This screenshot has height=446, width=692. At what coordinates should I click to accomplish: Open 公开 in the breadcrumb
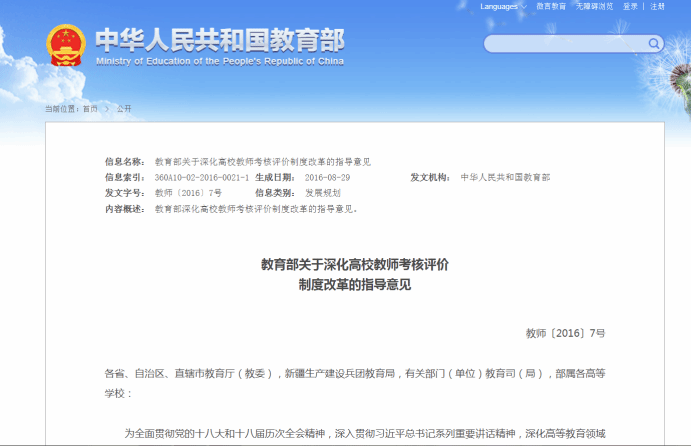pyautogui.click(x=124, y=109)
